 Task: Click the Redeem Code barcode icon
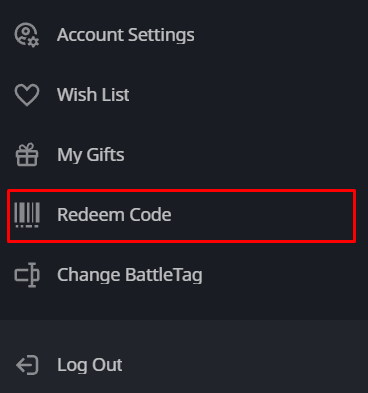(27, 215)
